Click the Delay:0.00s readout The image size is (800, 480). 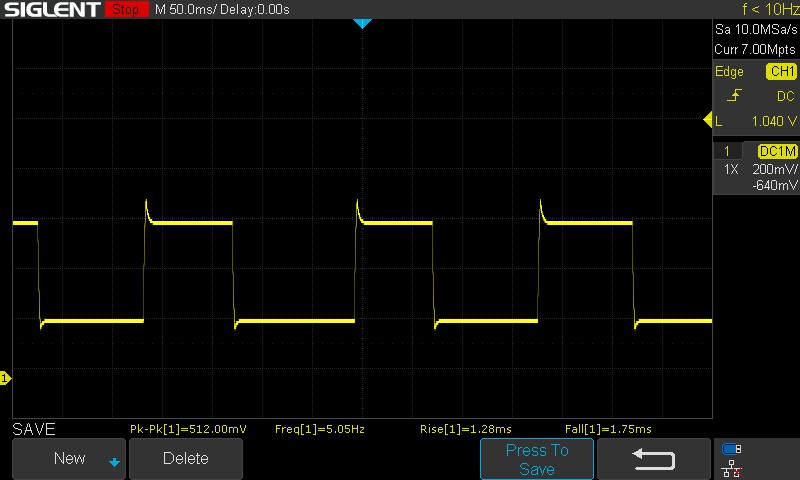point(255,9)
